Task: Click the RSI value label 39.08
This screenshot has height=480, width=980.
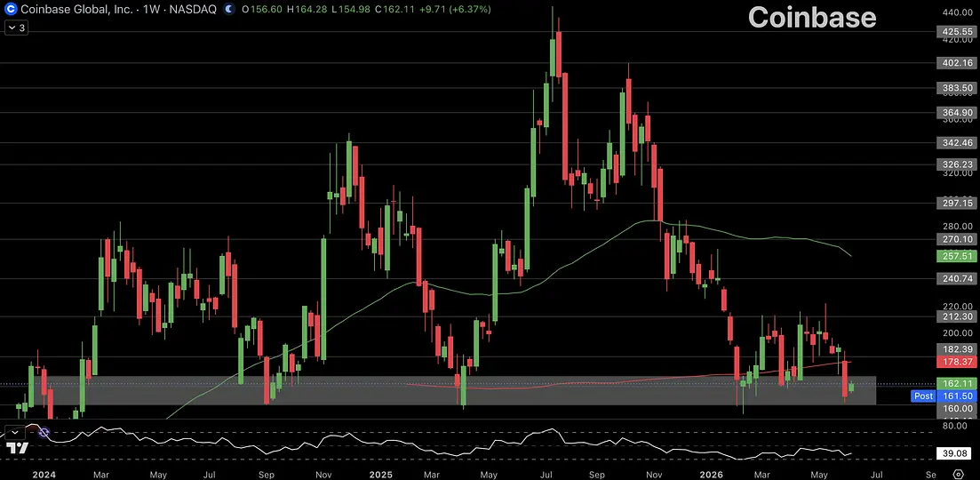Action: click(955, 453)
